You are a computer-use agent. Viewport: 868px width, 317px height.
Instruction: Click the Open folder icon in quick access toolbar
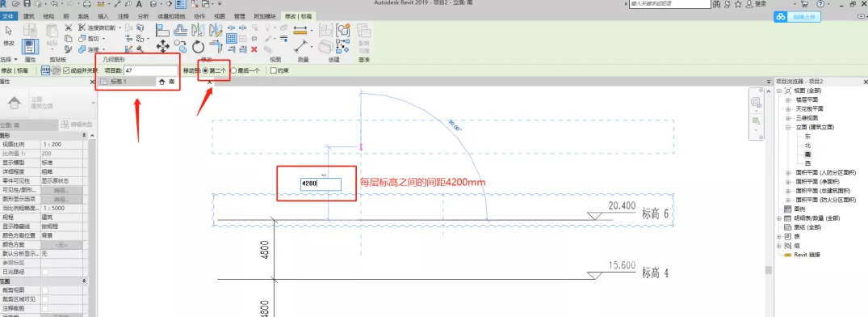(x=16, y=4)
